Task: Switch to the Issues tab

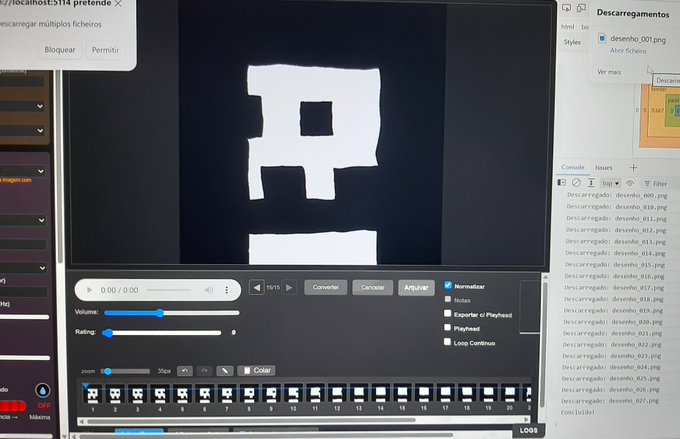Action: click(x=604, y=167)
